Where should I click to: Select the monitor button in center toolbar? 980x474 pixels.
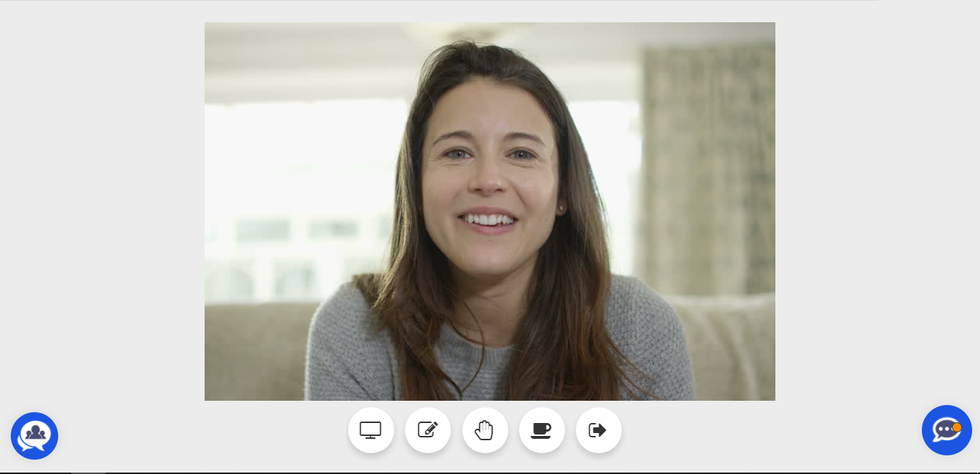pos(370,430)
